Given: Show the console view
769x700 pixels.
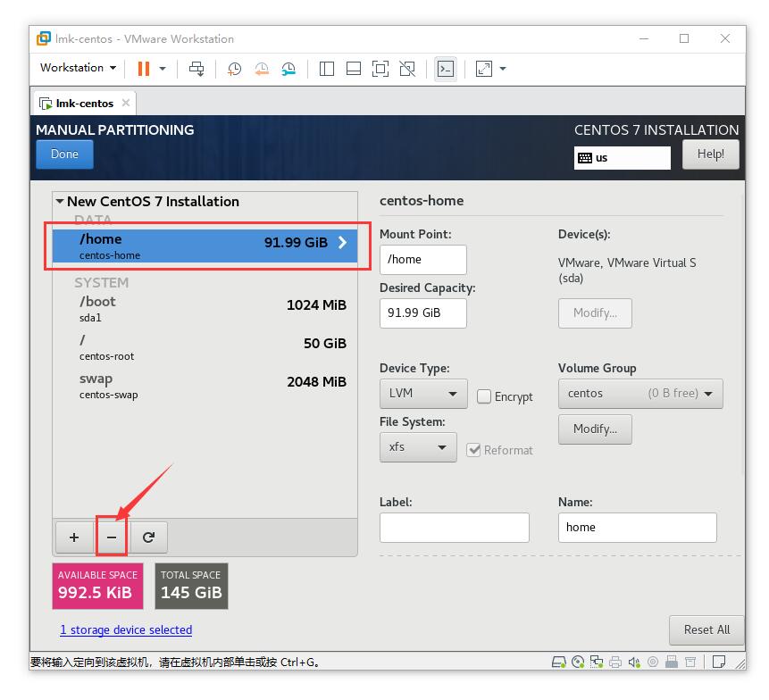Looking at the screenshot, I should pos(446,69).
